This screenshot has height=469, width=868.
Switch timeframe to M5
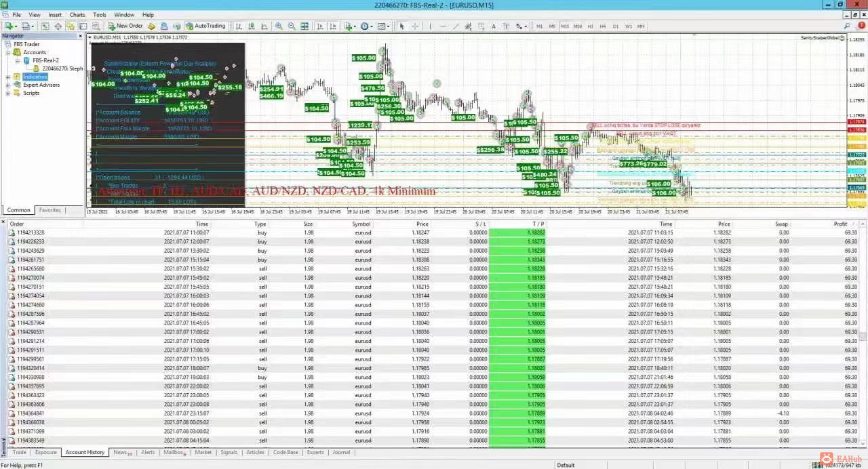pyautogui.click(x=552, y=26)
